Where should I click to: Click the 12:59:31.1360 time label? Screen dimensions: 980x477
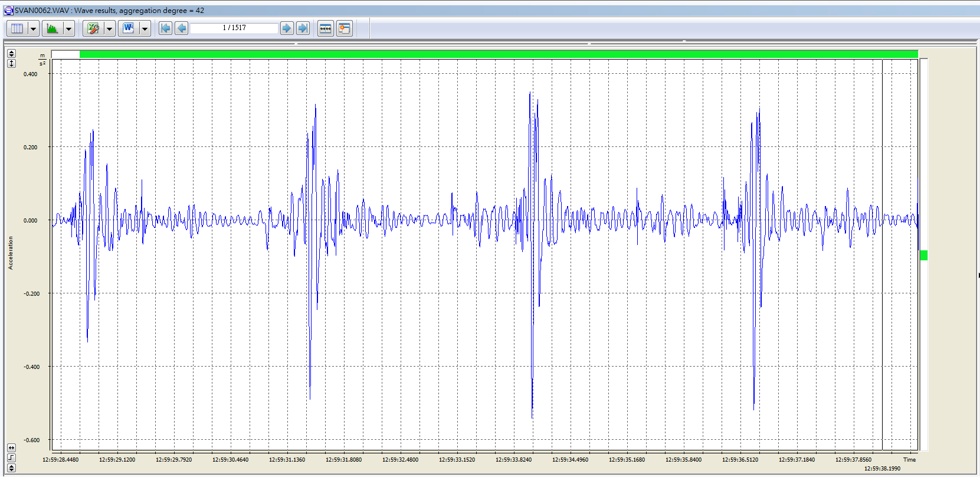tap(287, 460)
